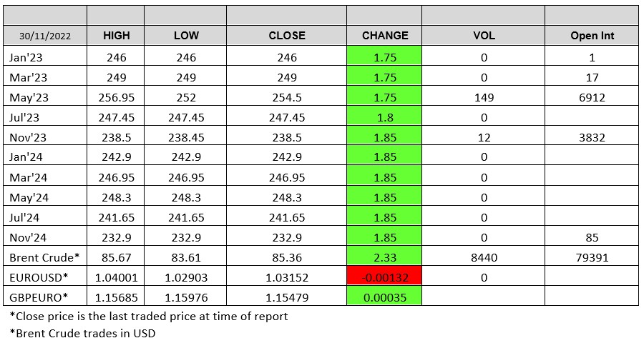Viewport: 644px width, 343px height.
Task: Select the Nov'23 open interest 3832
Action: (592, 137)
